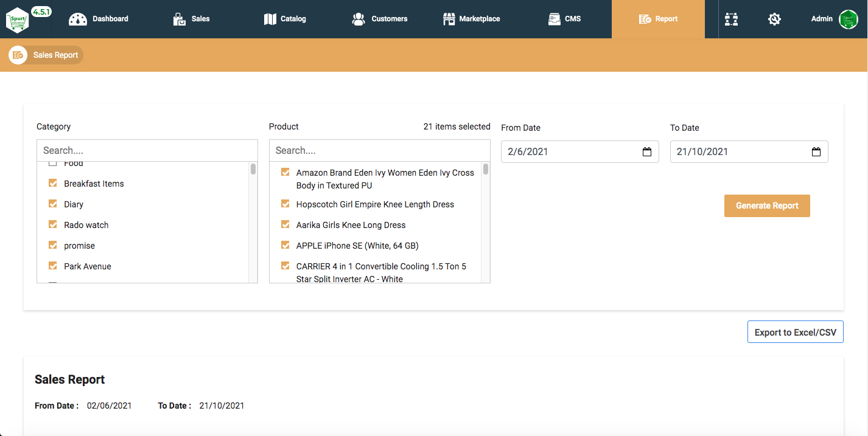Uncheck the Park Avenue category

pos(53,266)
